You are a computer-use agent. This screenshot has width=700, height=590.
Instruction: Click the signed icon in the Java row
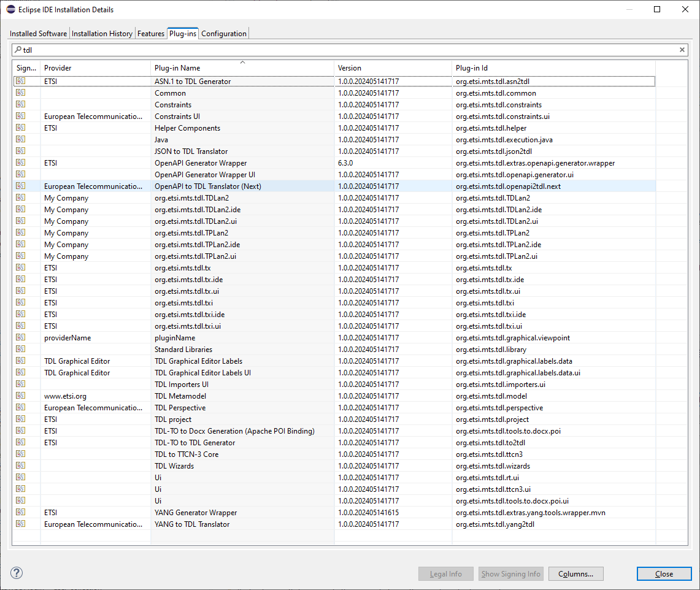point(20,139)
